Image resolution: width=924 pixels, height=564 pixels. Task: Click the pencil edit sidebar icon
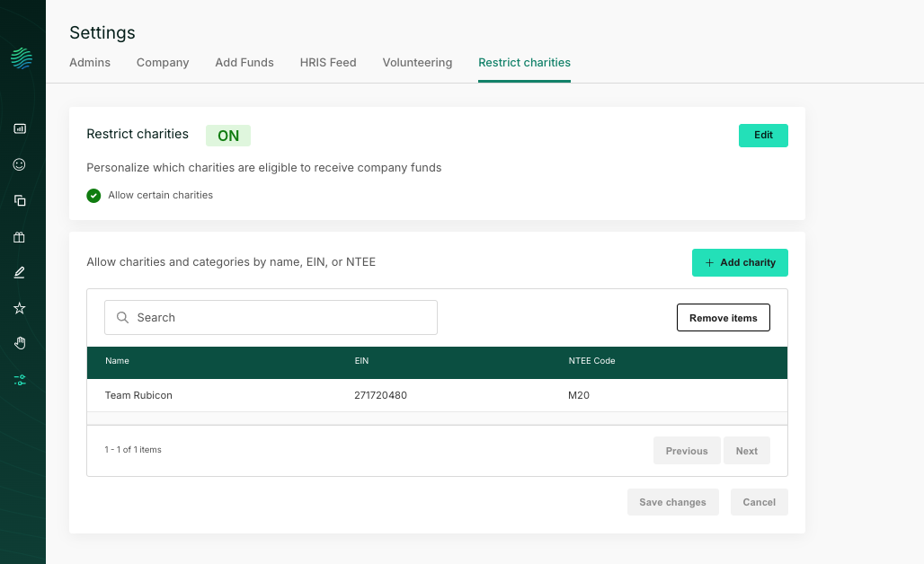(x=20, y=272)
